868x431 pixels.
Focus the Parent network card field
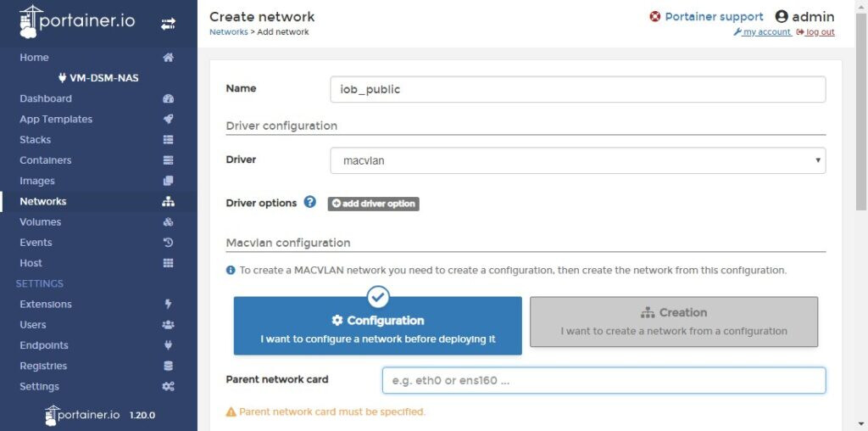coord(604,381)
